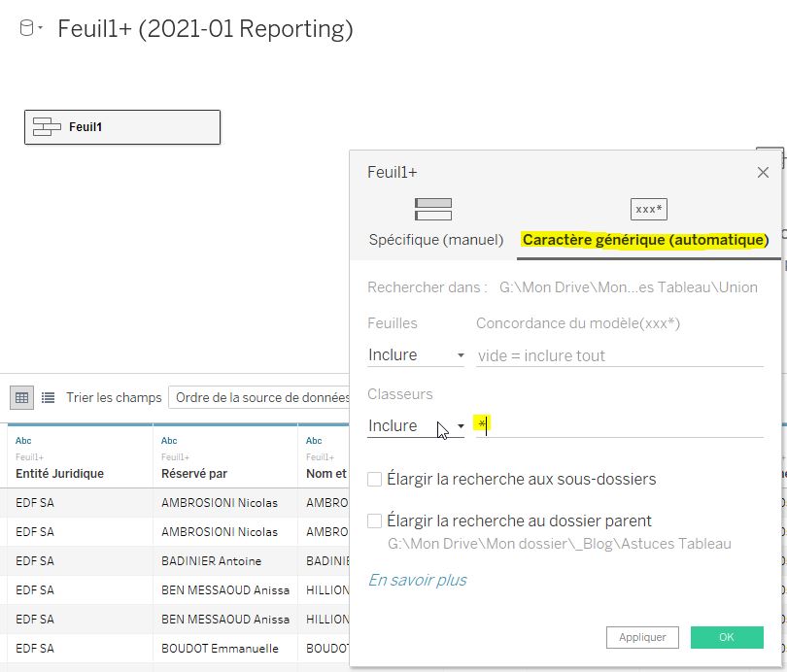The width and height of the screenshot is (787, 672).
Task: Click the 'Rechercher dans' path G:\Mon Drive...Union
Action: tap(629, 287)
